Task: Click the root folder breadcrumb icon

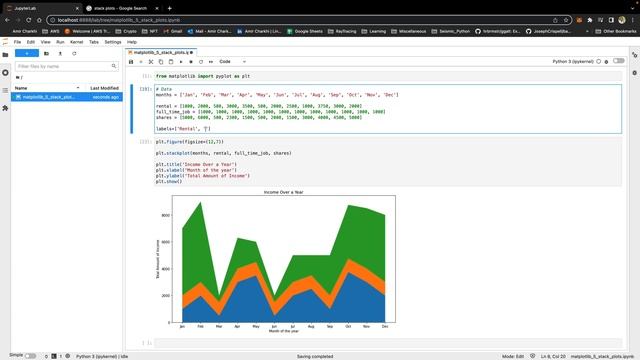Action: 18,78
